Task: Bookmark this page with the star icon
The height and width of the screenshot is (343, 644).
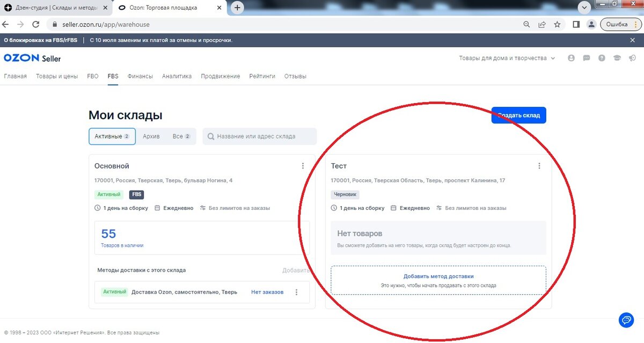Action: (x=557, y=24)
